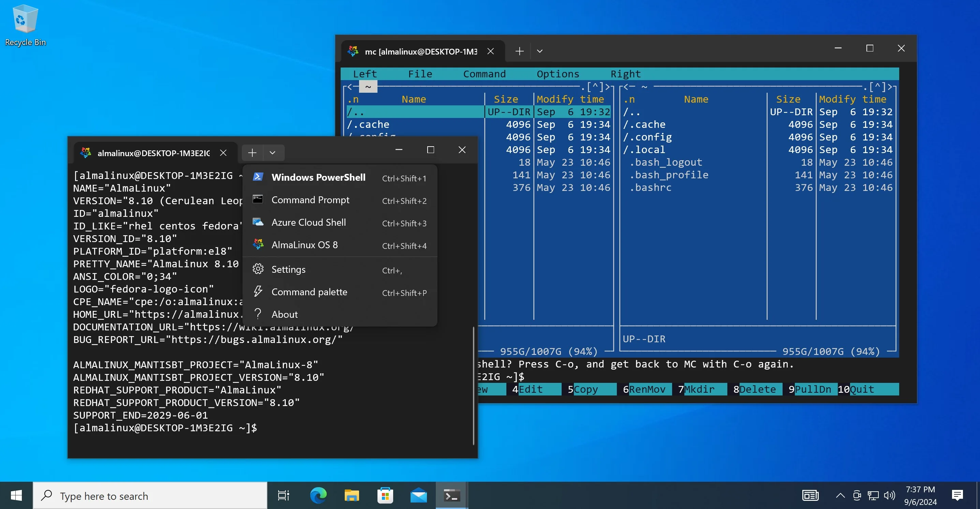Click the lightning bolt Command palette icon
The height and width of the screenshot is (509, 980).
click(x=258, y=292)
